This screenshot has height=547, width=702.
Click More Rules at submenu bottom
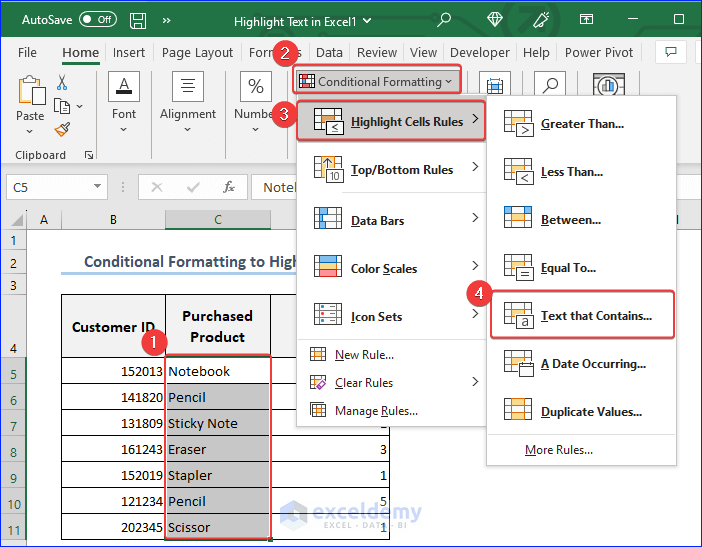pos(559,450)
